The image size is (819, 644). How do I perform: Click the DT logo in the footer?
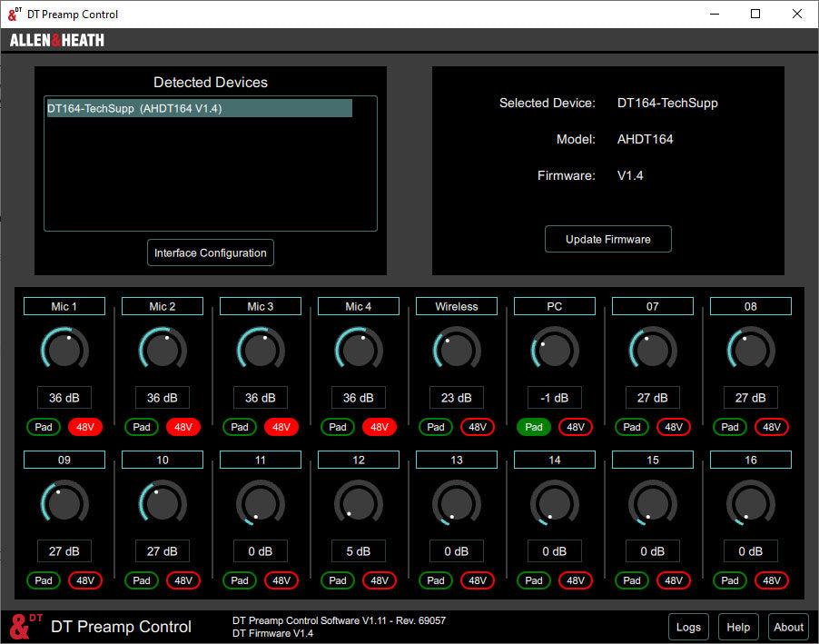click(26, 627)
